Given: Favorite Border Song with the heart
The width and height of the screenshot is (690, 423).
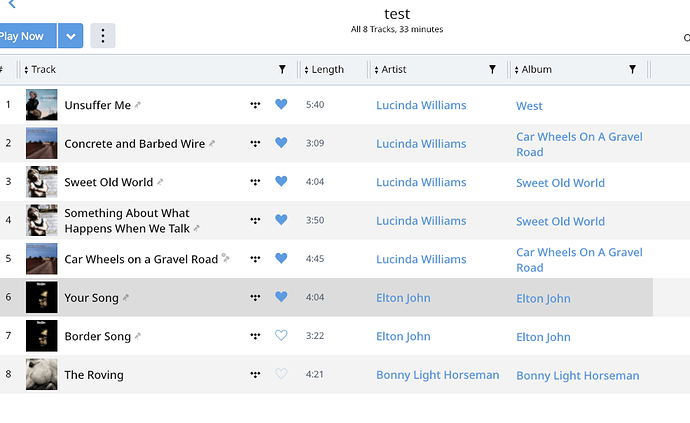Looking at the screenshot, I should 281,335.
